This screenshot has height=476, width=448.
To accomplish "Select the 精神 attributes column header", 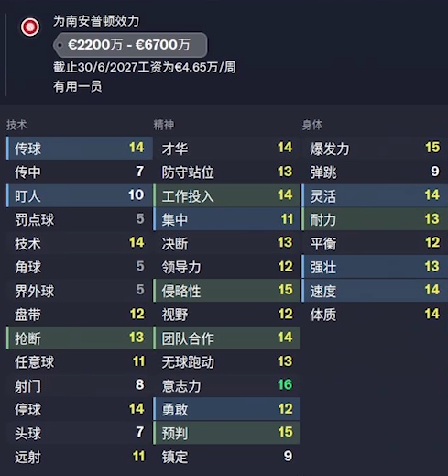I will 164,125.
